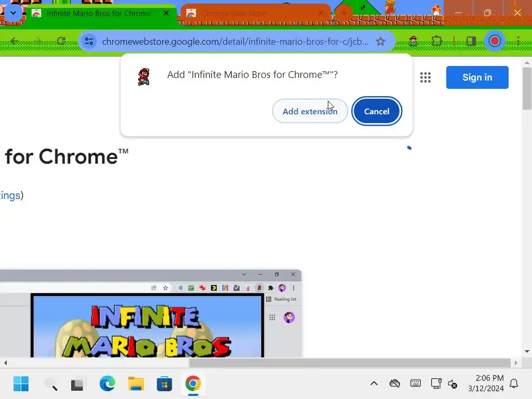532x399 pixels.
Task: Launch Microsoft Edge from the taskbar
Action: (107, 384)
